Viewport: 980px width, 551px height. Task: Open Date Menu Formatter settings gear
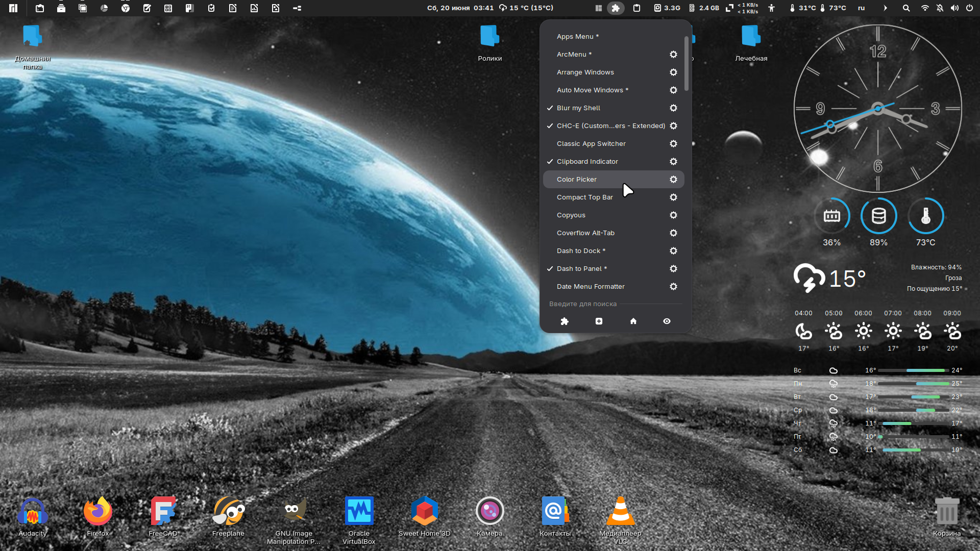pyautogui.click(x=673, y=287)
